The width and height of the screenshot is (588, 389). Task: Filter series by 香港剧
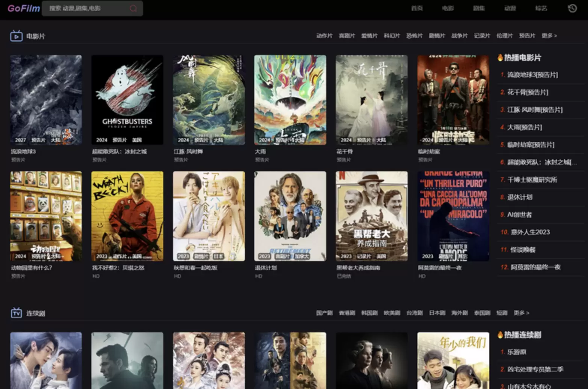(x=347, y=313)
